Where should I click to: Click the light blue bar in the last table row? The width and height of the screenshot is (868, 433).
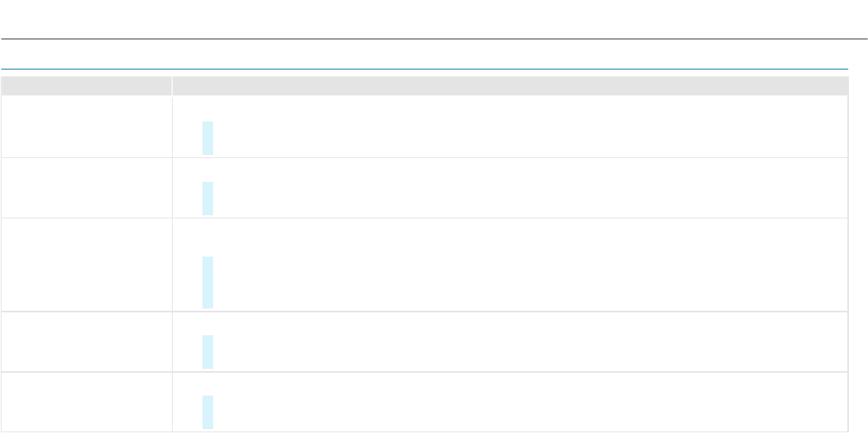point(208,412)
